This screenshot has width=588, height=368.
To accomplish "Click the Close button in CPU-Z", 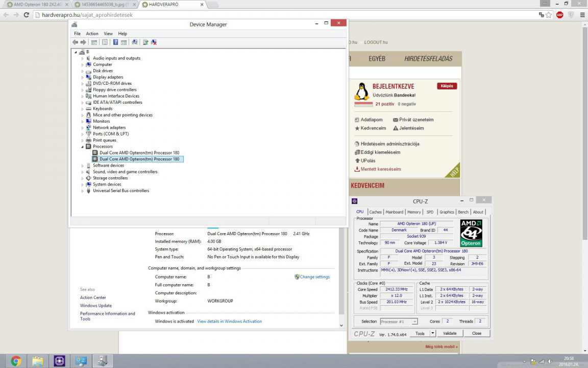I will pos(477,333).
